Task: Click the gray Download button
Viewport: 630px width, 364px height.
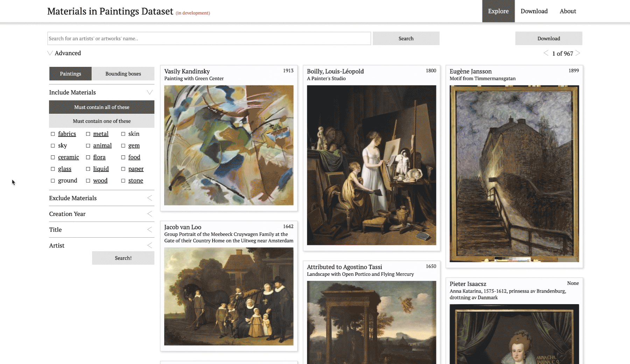Action: tap(548, 38)
